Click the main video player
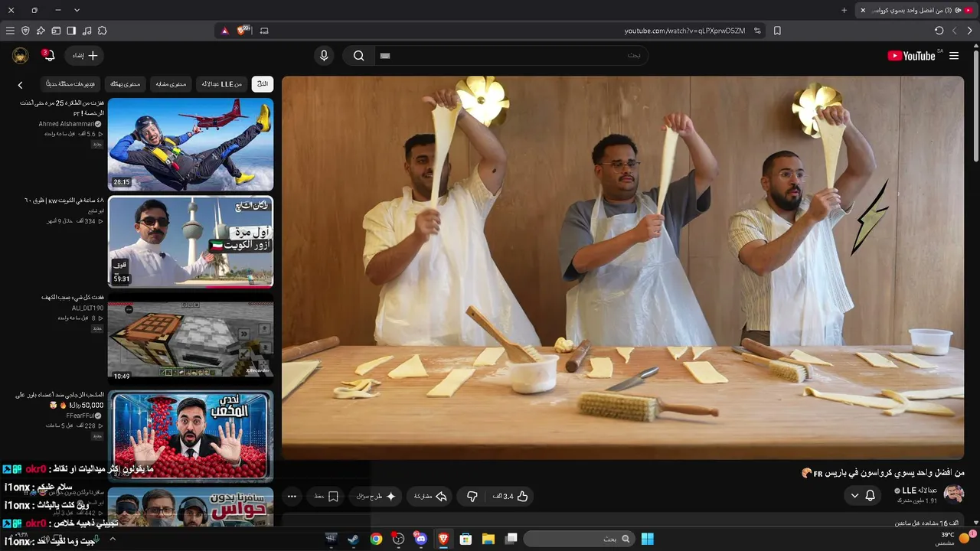 pyautogui.click(x=622, y=267)
